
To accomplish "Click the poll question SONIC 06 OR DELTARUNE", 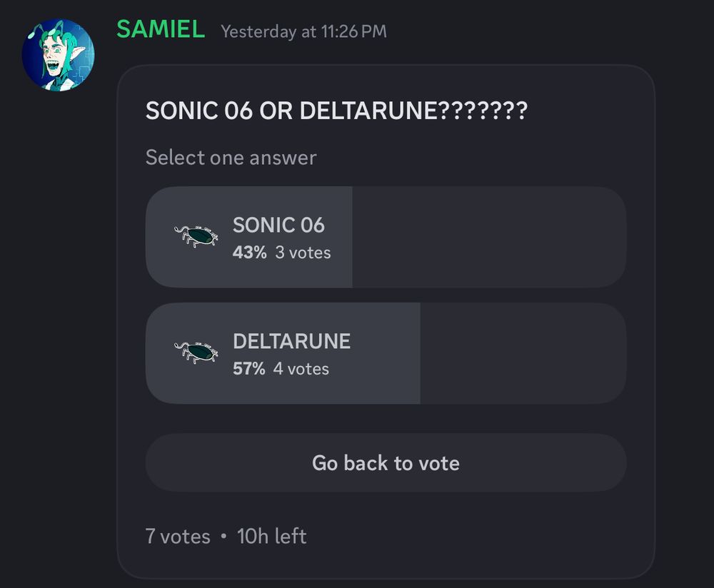I will coord(338,111).
